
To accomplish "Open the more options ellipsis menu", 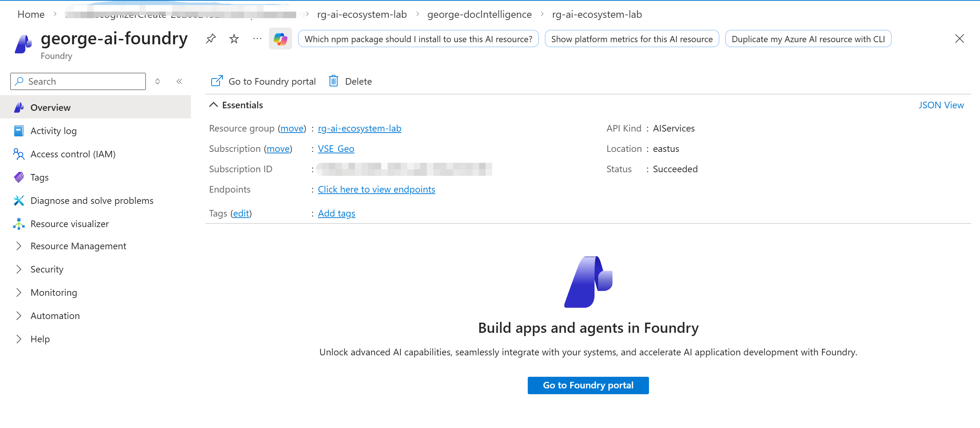I will tap(257, 39).
